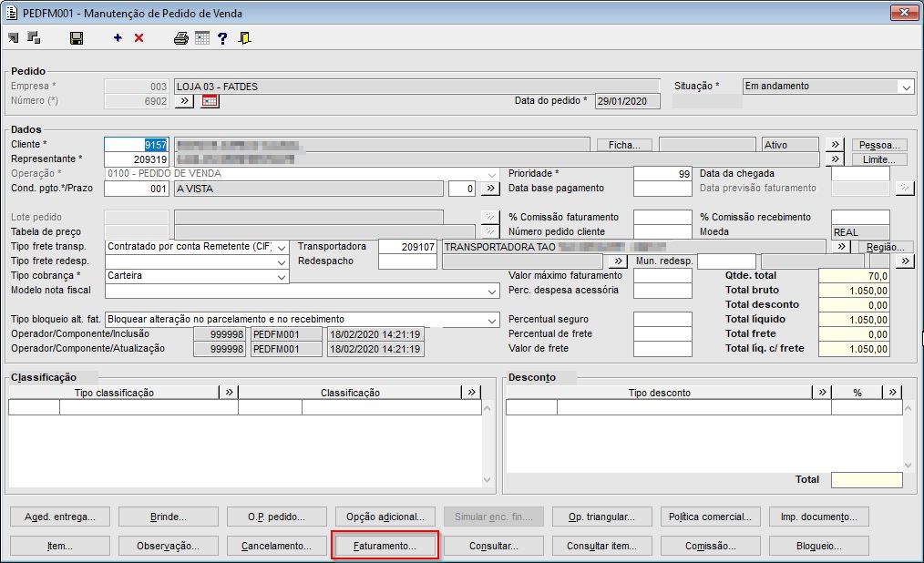This screenshot has height=563, width=924.
Task: Click the Representante code field
Action: (137, 159)
